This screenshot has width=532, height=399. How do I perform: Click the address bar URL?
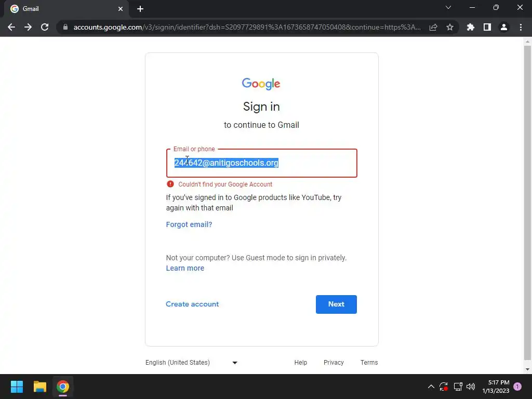247,27
